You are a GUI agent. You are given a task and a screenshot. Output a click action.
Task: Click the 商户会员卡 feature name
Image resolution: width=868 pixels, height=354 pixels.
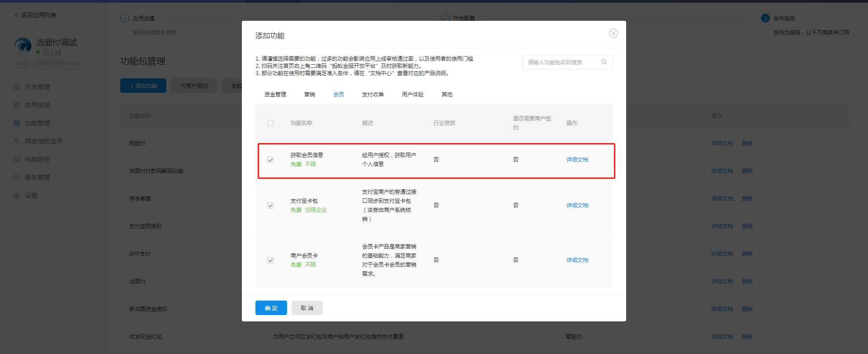(x=304, y=256)
